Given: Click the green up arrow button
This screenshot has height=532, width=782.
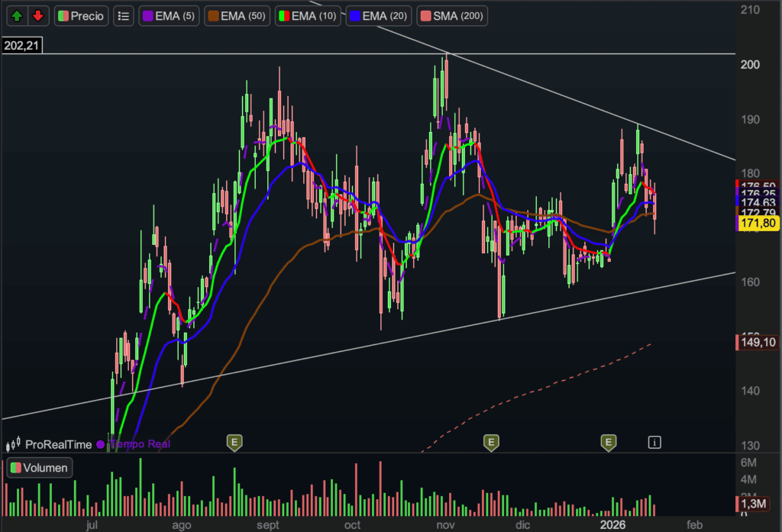Looking at the screenshot, I should [x=18, y=15].
